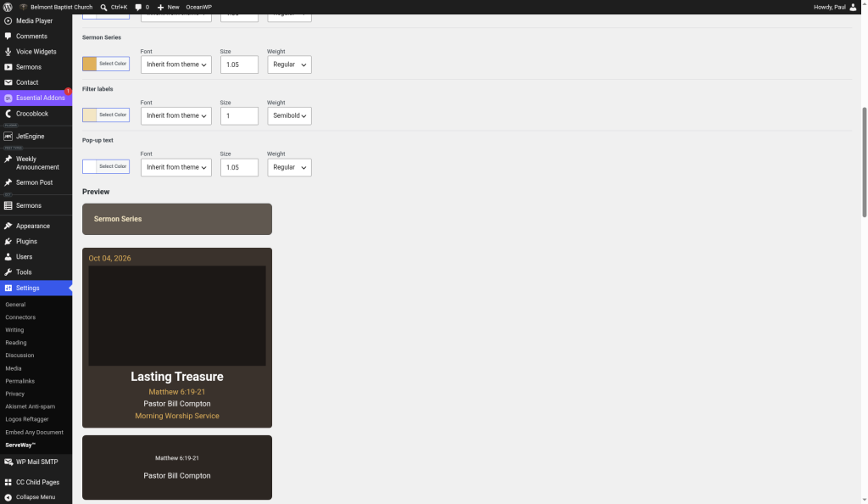Click Pop-up text Size field
This screenshot has height=504, width=868.
coord(239,167)
